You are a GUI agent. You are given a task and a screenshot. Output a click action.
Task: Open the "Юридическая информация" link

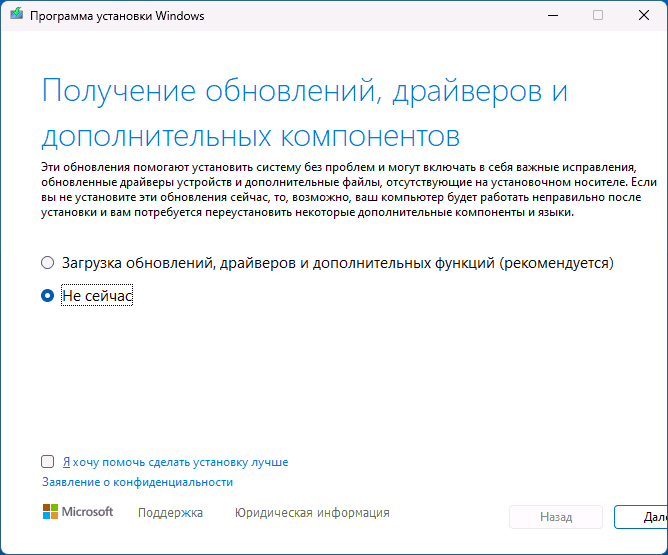point(312,513)
